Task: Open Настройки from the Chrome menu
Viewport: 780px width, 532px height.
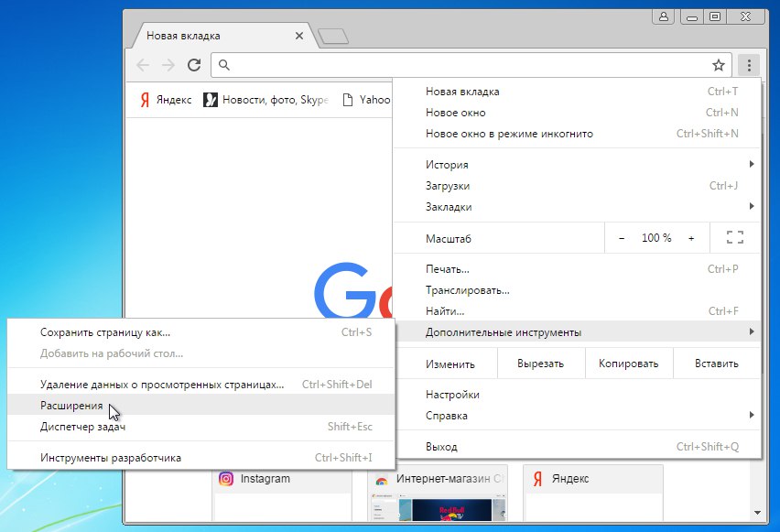Action: click(452, 395)
